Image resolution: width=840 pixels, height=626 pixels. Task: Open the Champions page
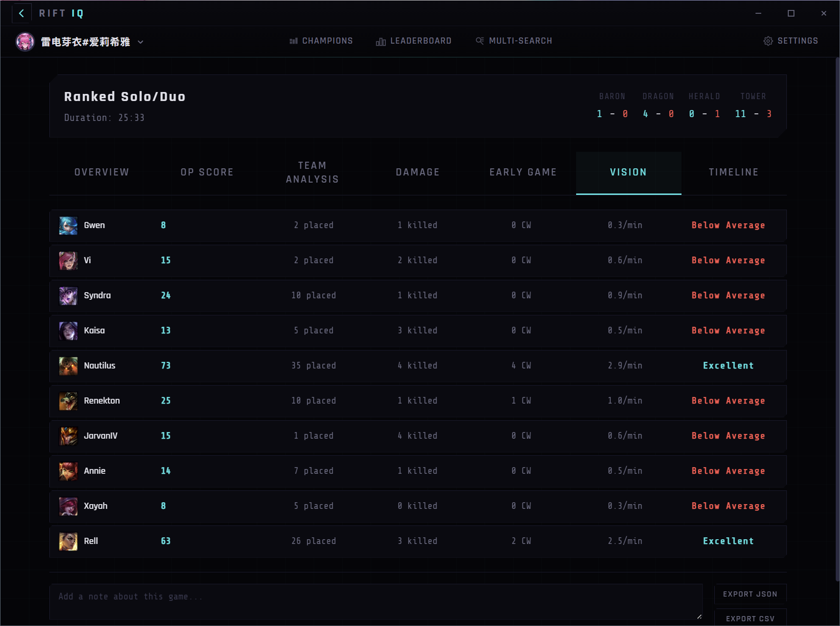coord(321,41)
